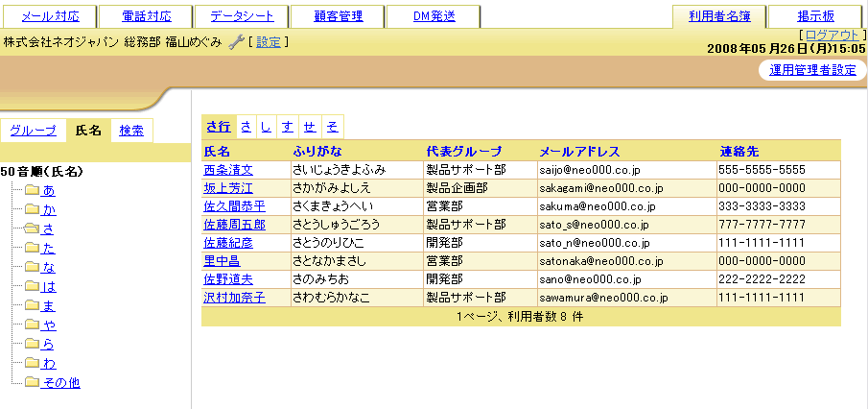Click the ログアウト link
Viewport: 868px width, 409px height.
pyautogui.click(x=833, y=34)
